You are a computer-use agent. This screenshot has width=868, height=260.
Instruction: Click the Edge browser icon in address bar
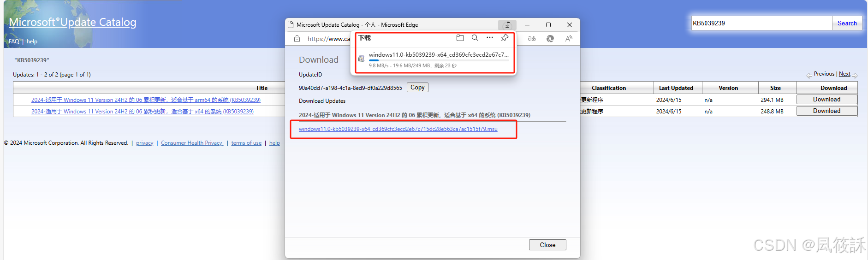point(550,39)
